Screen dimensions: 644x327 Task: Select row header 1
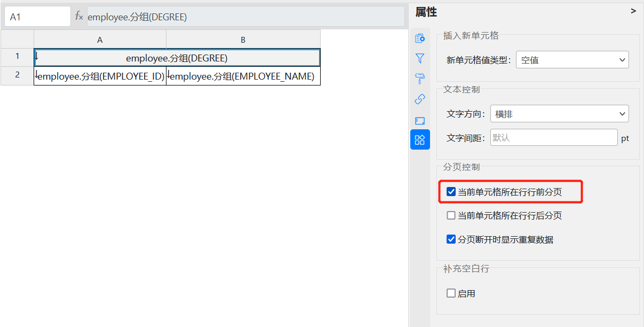pos(17,57)
